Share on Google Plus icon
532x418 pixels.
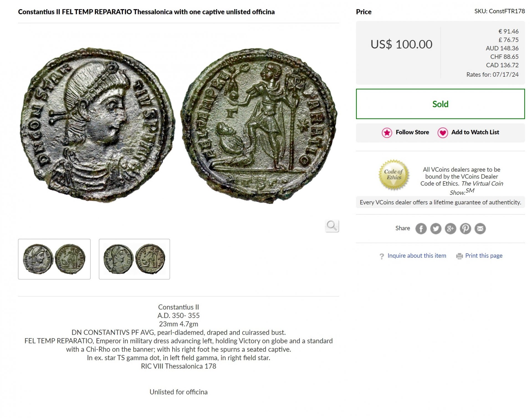451,229
